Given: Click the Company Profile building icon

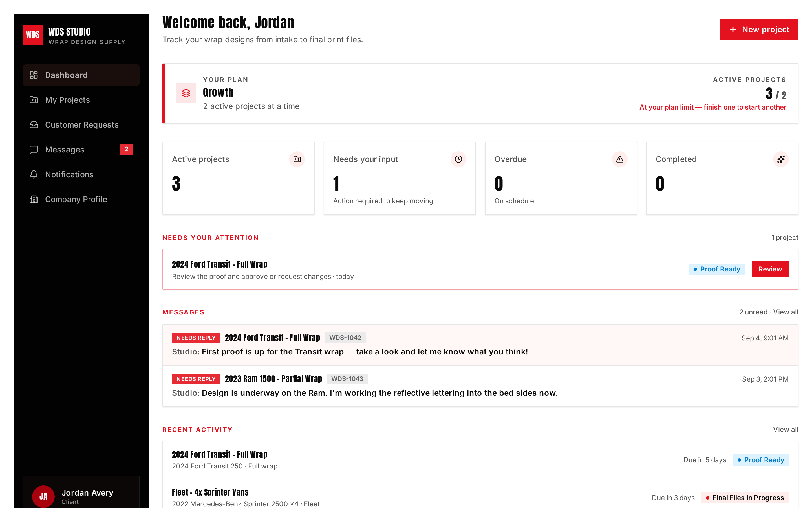Looking at the screenshot, I should click(x=34, y=199).
